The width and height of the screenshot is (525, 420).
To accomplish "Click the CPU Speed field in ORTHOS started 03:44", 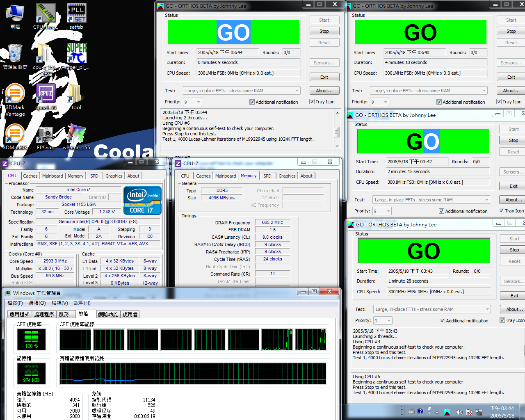I will tap(248, 73).
